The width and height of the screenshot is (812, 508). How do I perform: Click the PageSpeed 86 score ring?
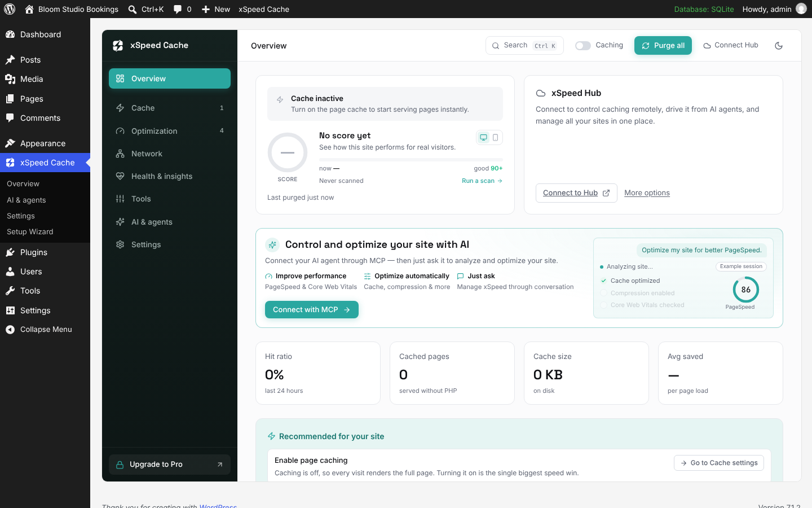745,290
